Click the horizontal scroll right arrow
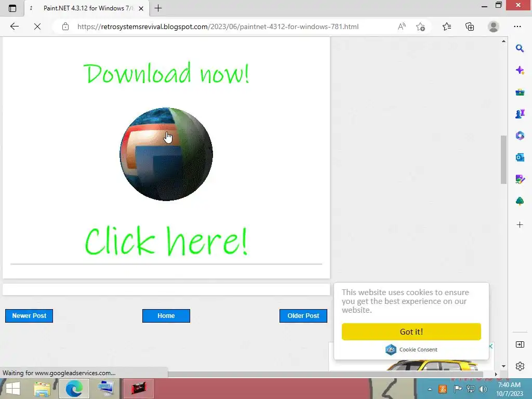Screen dimensions: 532x399 click(496, 374)
